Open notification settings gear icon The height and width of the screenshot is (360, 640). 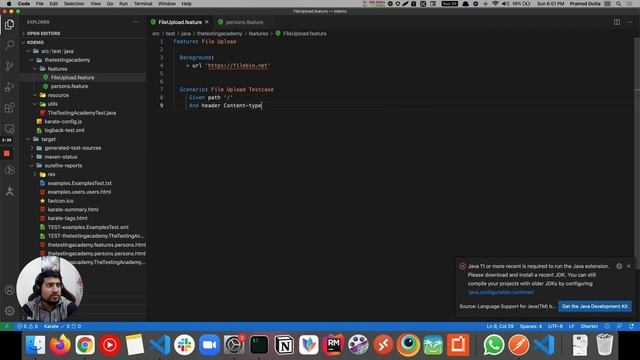pyautogui.click(x=619, y=266)
